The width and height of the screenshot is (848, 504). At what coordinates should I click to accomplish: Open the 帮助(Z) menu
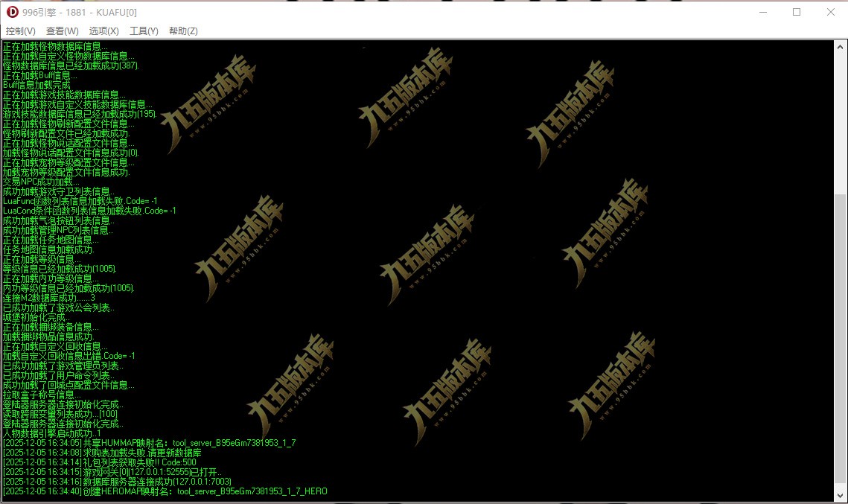point(183,31)
